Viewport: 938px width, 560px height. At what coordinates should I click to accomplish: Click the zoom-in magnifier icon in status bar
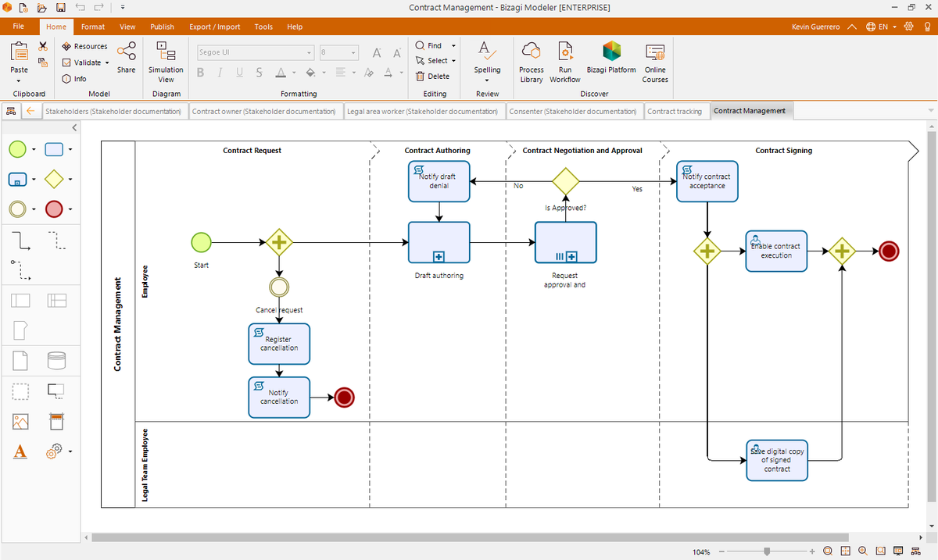(862, 551)
